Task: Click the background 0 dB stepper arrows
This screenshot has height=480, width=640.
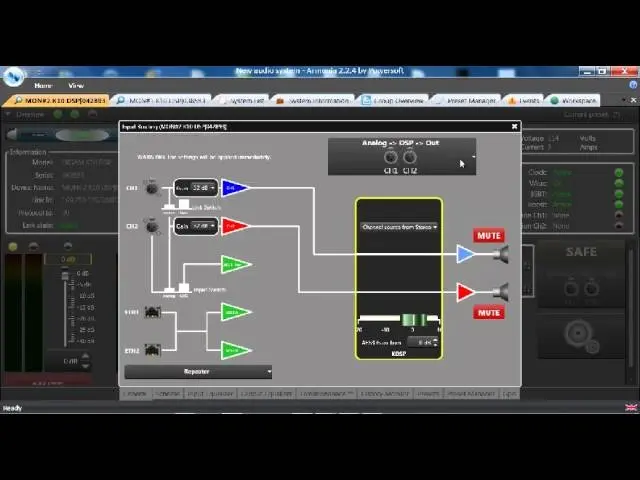Action: click(x=85, y=361)
